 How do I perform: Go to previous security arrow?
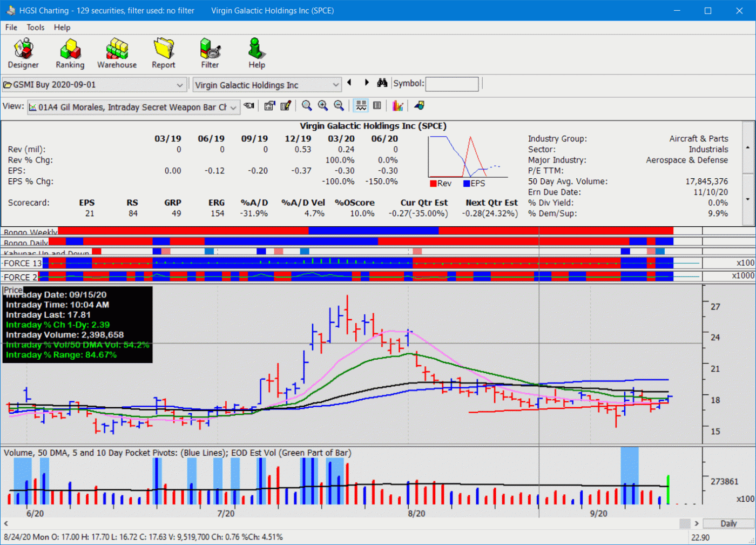point(349,83)
